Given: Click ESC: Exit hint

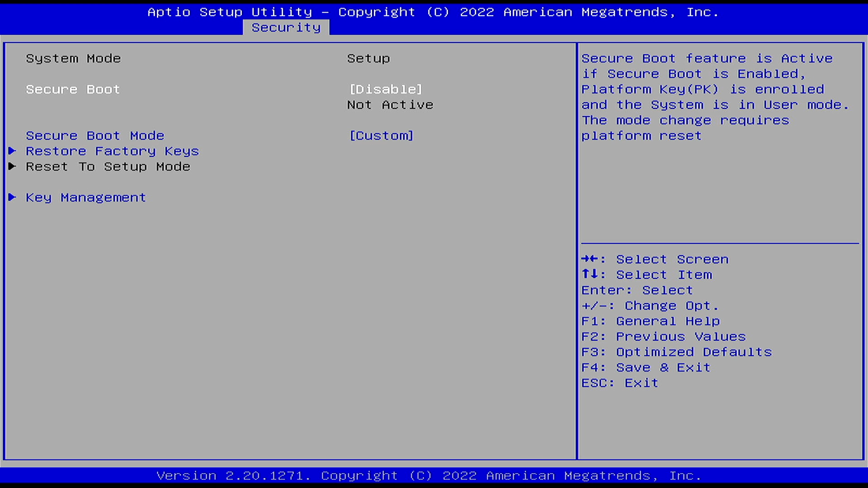Looking at the screenshot, I should coord(619,383).
